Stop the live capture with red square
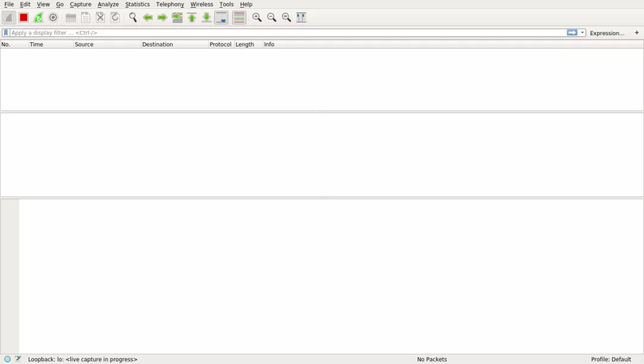This screenshot has height=364, width=644. 23,18
